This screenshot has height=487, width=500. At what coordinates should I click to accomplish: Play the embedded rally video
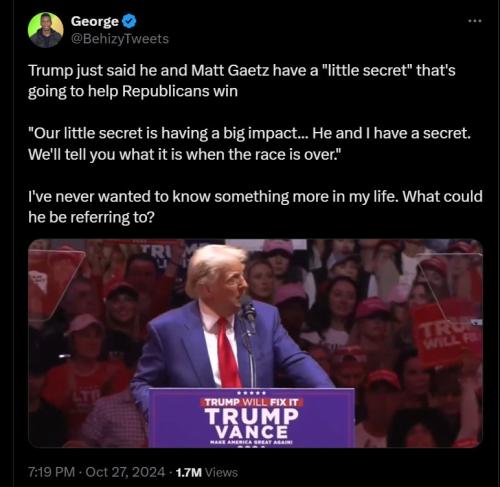coord(255,343)
